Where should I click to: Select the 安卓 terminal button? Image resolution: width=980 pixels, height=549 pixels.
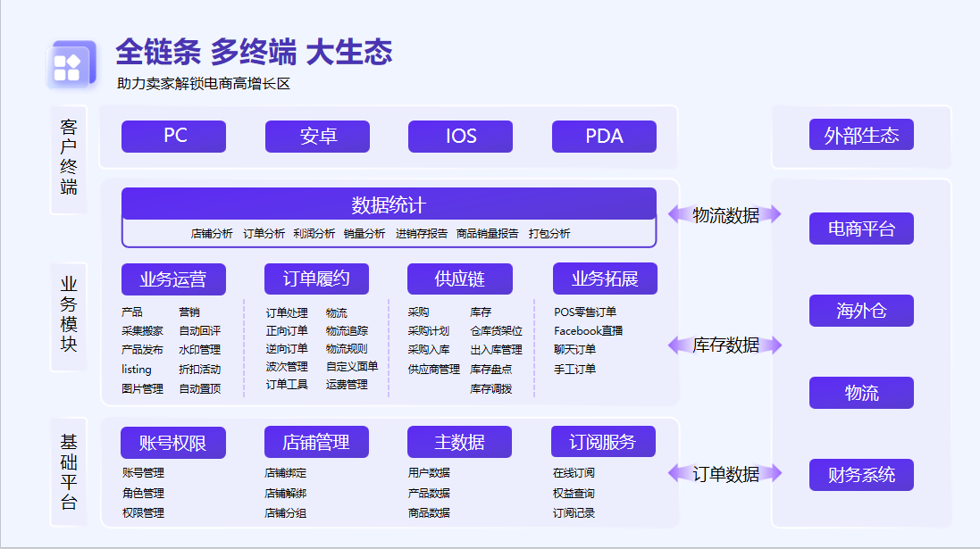317,137
